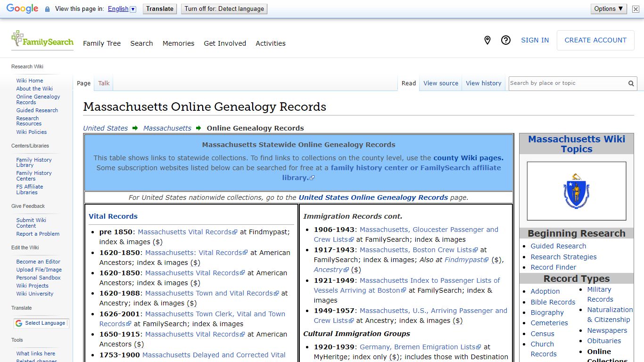
Task: Open the Activities menu
Action: [x=271, y=43]
